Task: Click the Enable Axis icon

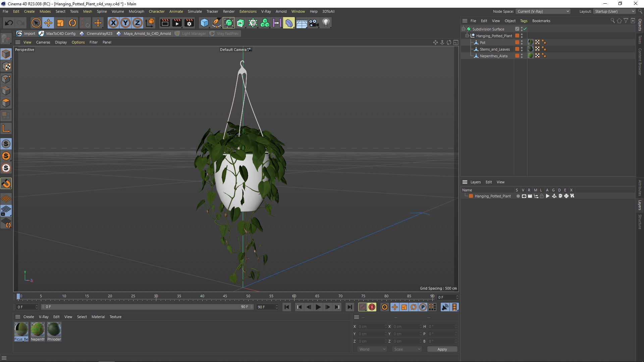Action: click(x=6, y=128)
